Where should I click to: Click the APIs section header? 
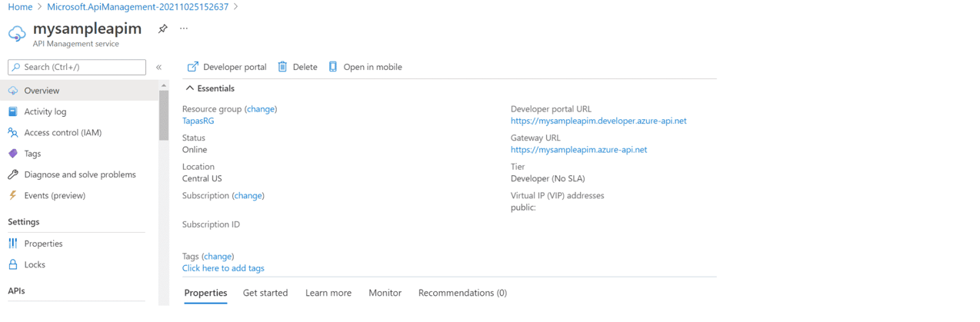[16, 291]
